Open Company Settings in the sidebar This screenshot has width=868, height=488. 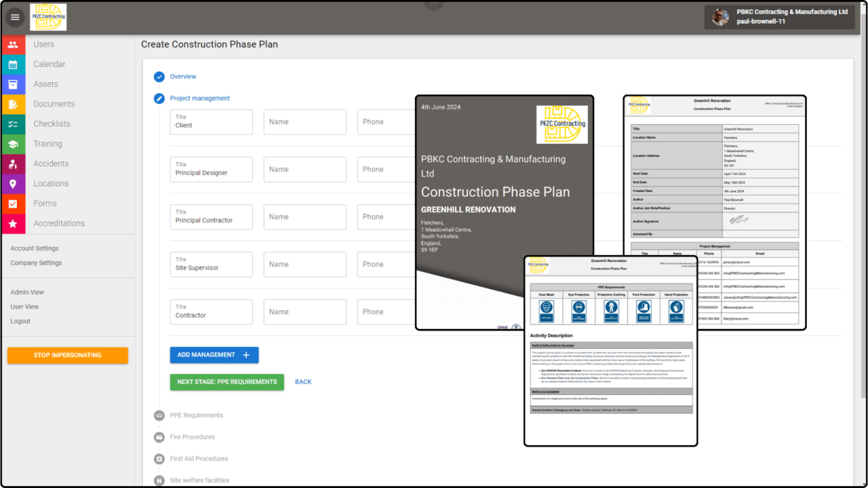[x=36, y=263]
